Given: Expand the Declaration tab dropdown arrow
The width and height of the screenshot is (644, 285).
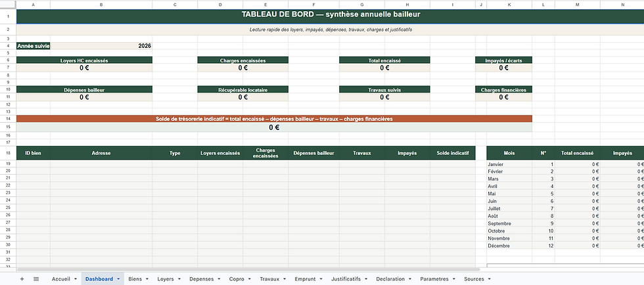Looking at the screenshot, I should click(409, 279).
